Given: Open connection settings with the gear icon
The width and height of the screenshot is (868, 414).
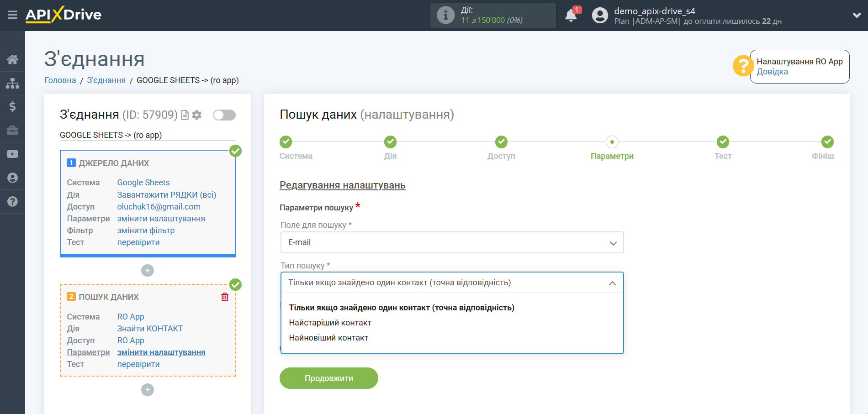Looking at the screenshot, I should click(x=196, y=115).
